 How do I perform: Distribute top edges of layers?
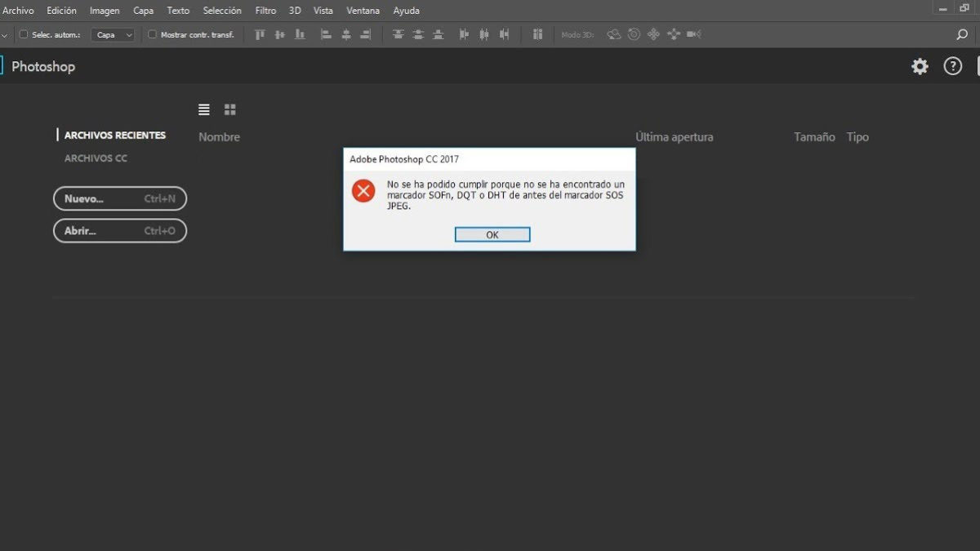point(399,34)
